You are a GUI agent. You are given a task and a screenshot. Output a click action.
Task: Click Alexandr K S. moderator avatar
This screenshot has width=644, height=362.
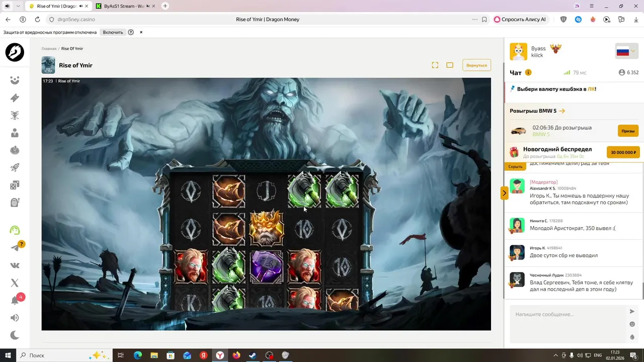coord(517,186)
